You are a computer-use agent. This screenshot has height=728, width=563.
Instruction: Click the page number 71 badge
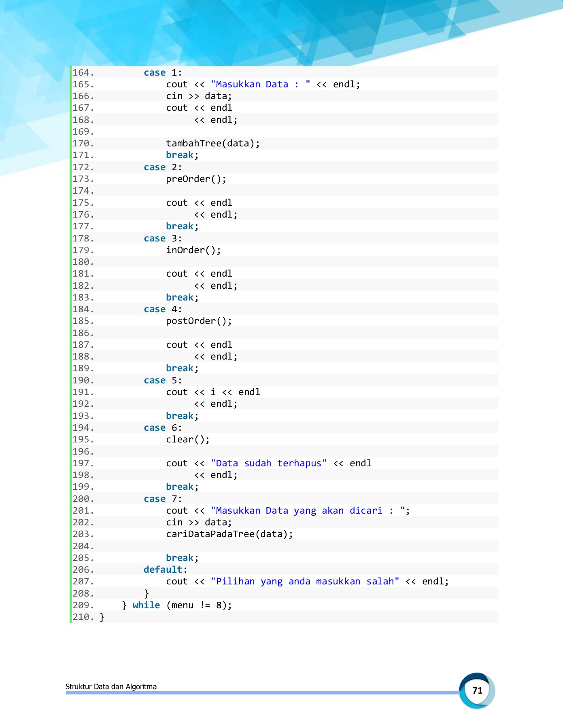(477, 690)
